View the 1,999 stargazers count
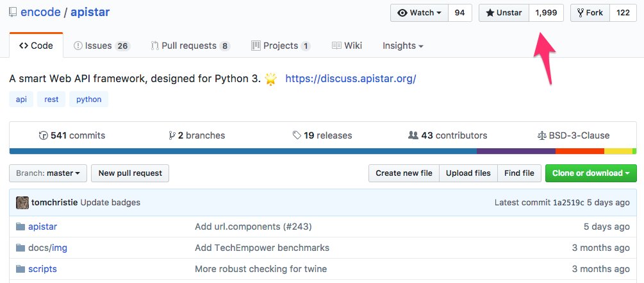 (x=546, y=13)
